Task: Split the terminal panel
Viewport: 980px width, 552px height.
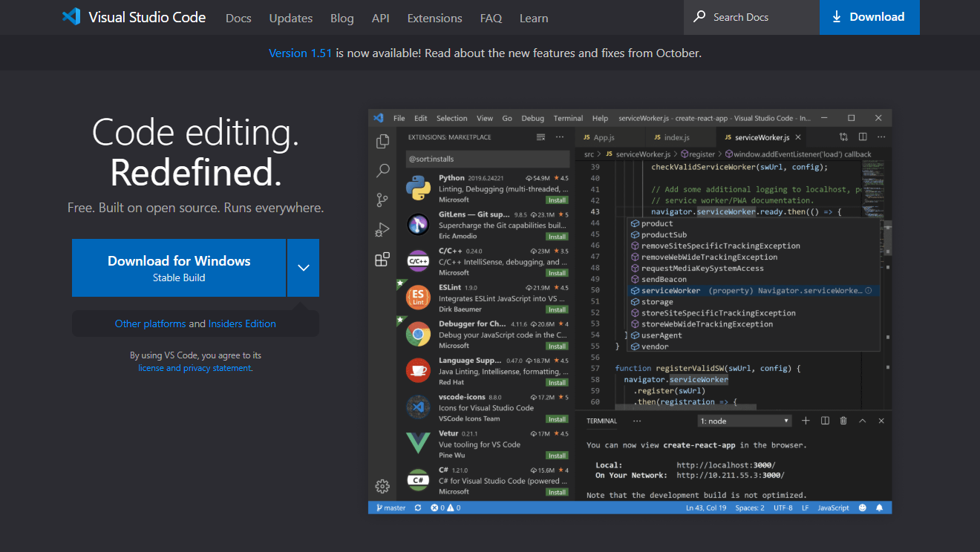Action: point(825,421)
